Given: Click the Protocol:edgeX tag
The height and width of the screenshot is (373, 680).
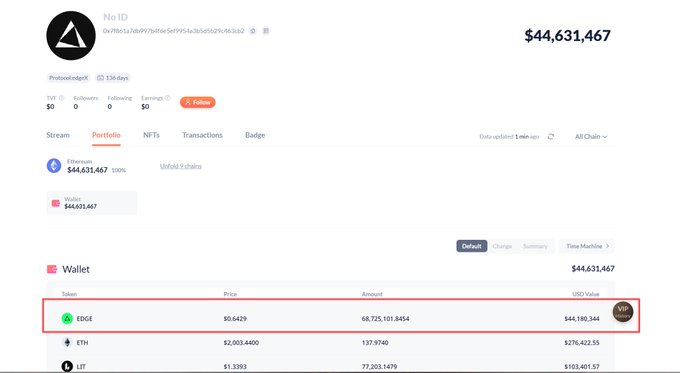Looking at the screenshot, I should click(x=69, y=78).
